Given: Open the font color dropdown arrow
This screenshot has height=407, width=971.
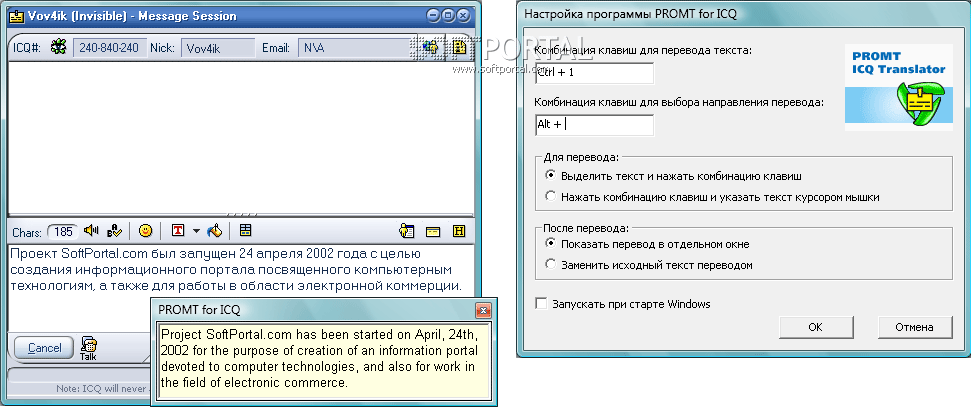Looking at the screenshot, I should click(196, 231).
